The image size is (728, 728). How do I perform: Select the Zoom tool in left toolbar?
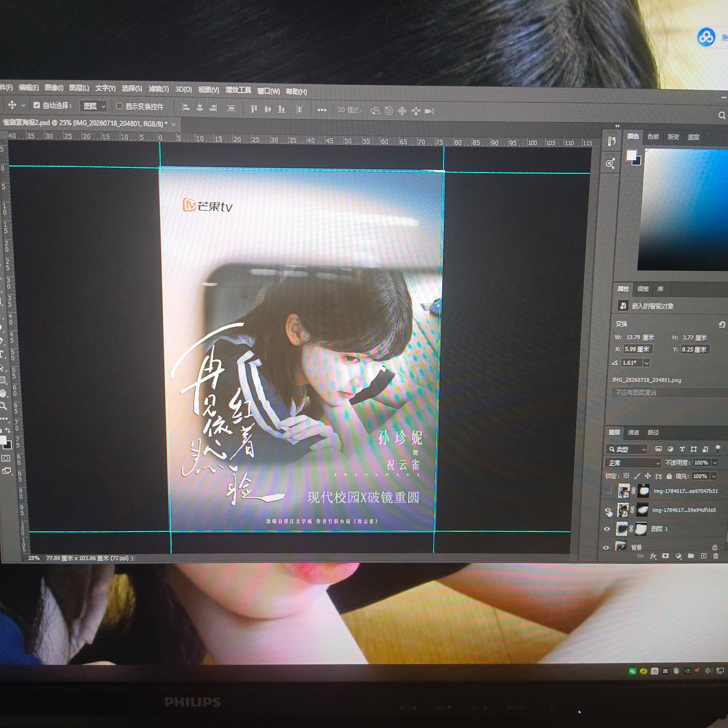(x=4, y=406)
